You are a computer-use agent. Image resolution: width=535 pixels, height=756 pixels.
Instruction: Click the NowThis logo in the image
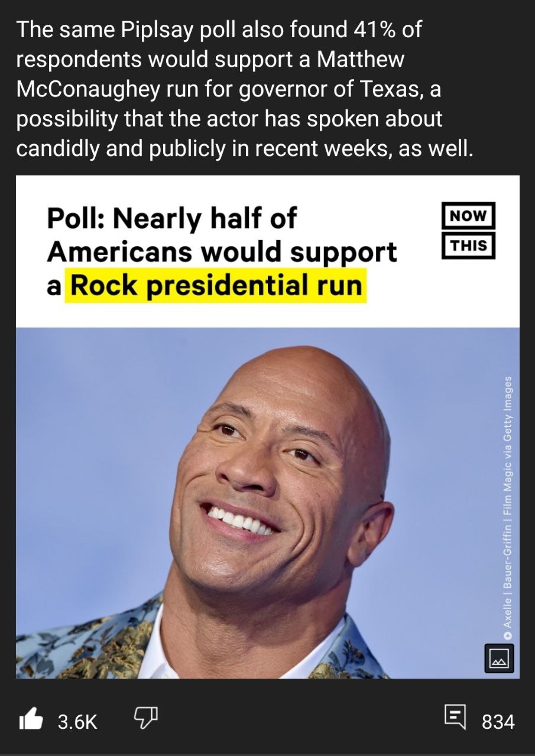(x=469, y=230)
